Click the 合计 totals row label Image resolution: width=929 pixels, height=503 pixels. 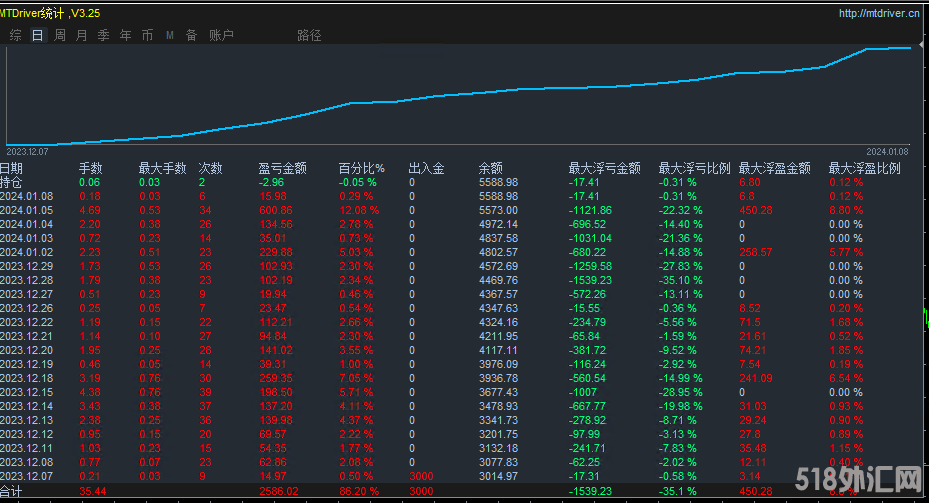11,492
